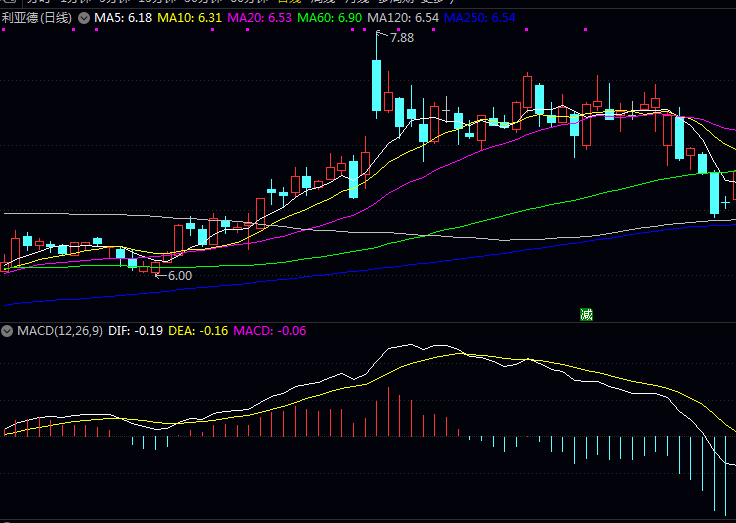The image size is (736, 523).
Task: Click the MACD(12,26,9) parameters label
Action: [59, 330]
